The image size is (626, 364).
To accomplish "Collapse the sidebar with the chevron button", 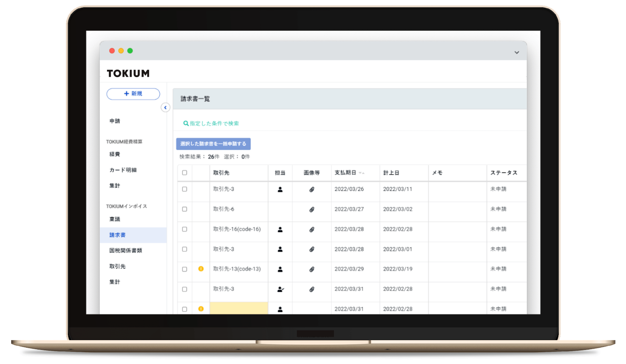I will pos(165,108).
